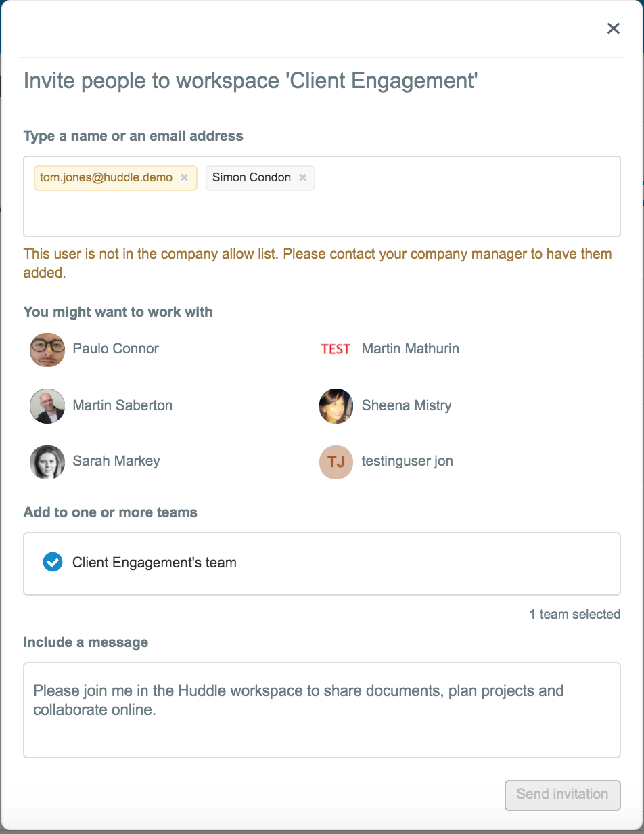Close the invite dialog with the X icon
644x834 pixels.
click(x=614, y=28)
